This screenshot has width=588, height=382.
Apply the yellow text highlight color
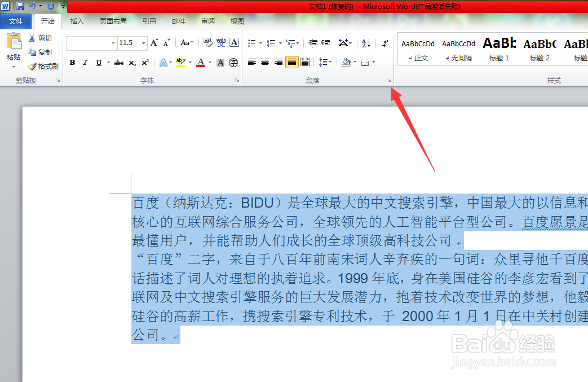coord(181,63)
